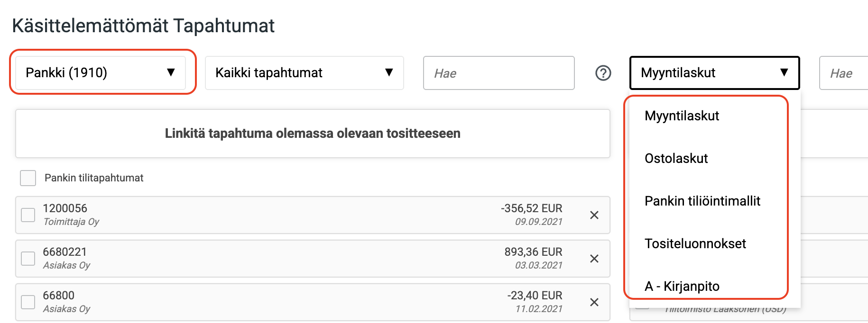The width and height of the screenshot is (868, 323).
Task: Click X on the 66800 transaction
Action: point(594,302)
